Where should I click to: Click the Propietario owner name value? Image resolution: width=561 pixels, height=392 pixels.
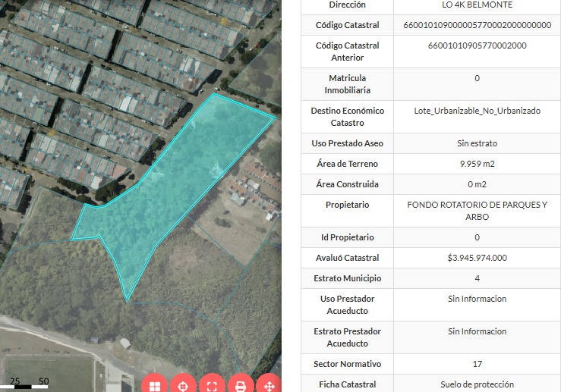tap(477, 211)
